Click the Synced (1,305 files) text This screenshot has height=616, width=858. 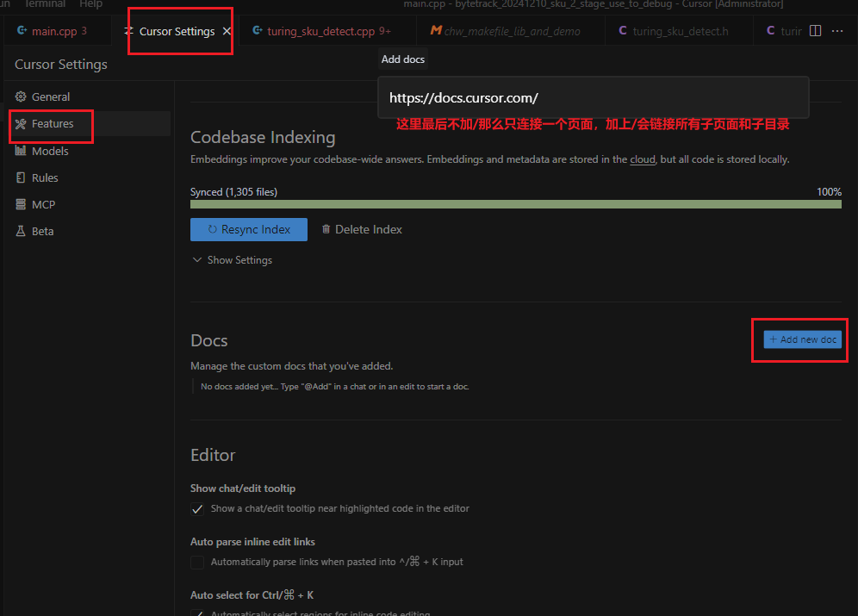coord(233,192)
